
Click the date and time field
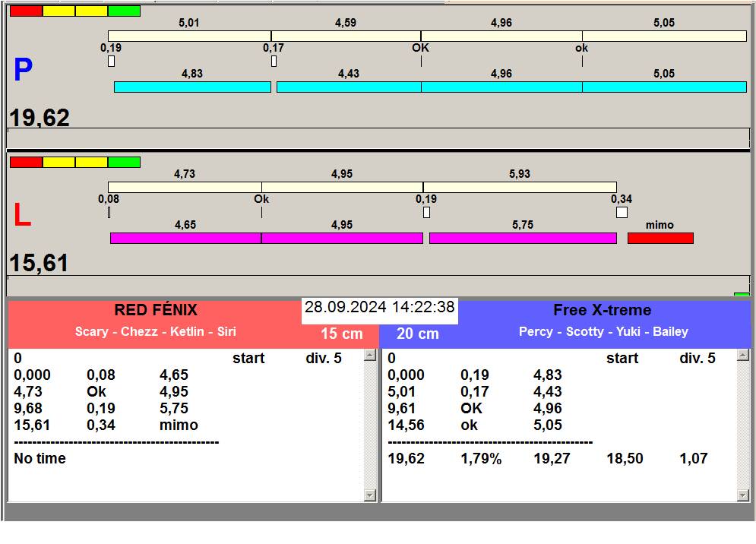click(379, 308)
